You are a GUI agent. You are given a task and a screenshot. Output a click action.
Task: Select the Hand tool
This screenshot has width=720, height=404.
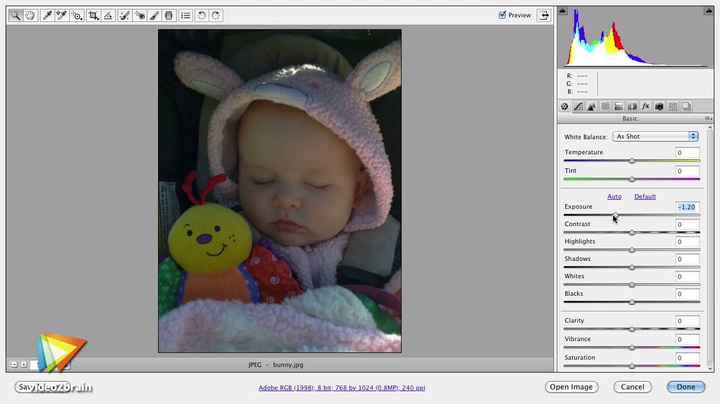[x=29, y=16]
